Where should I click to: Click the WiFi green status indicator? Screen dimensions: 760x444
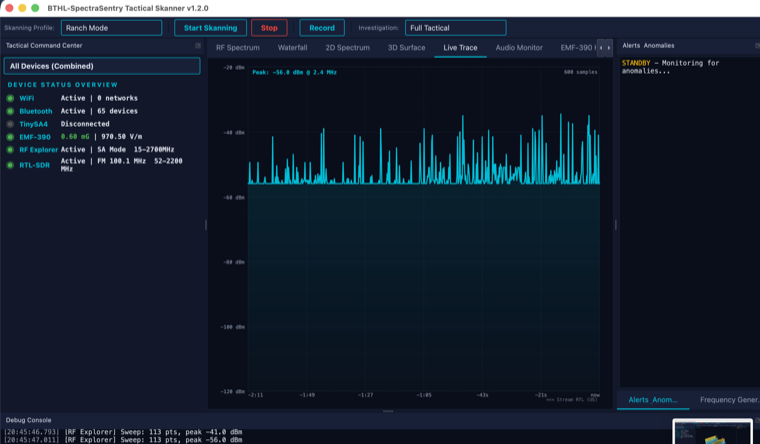click(10, 98)
